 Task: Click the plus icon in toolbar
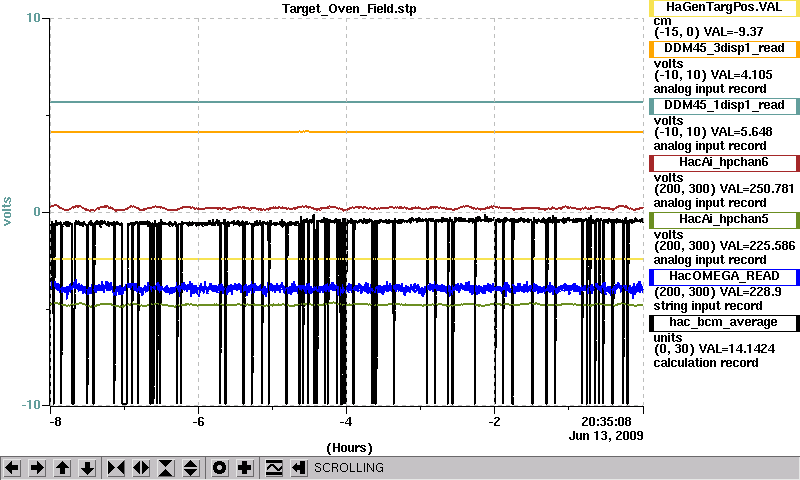[245, 468]
